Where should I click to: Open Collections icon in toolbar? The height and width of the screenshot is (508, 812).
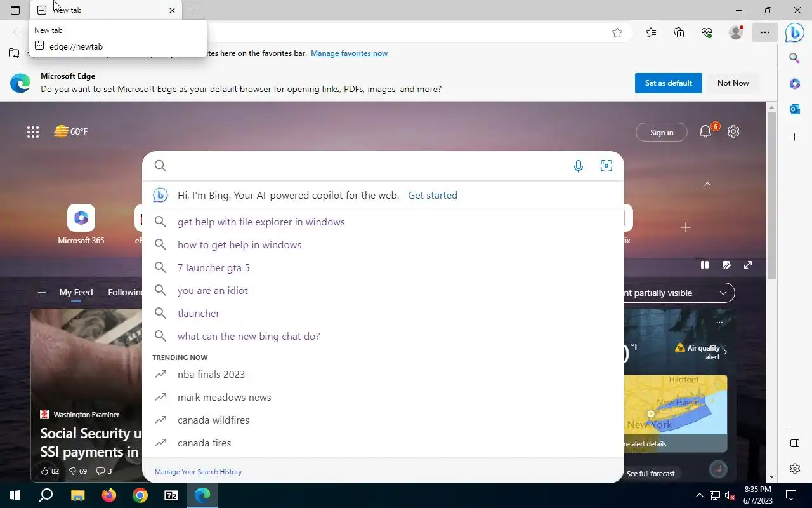pos(679,33)
